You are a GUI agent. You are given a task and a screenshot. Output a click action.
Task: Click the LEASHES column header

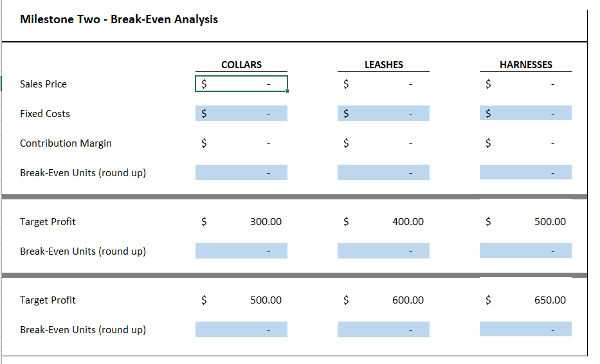(x=384, y=65)
